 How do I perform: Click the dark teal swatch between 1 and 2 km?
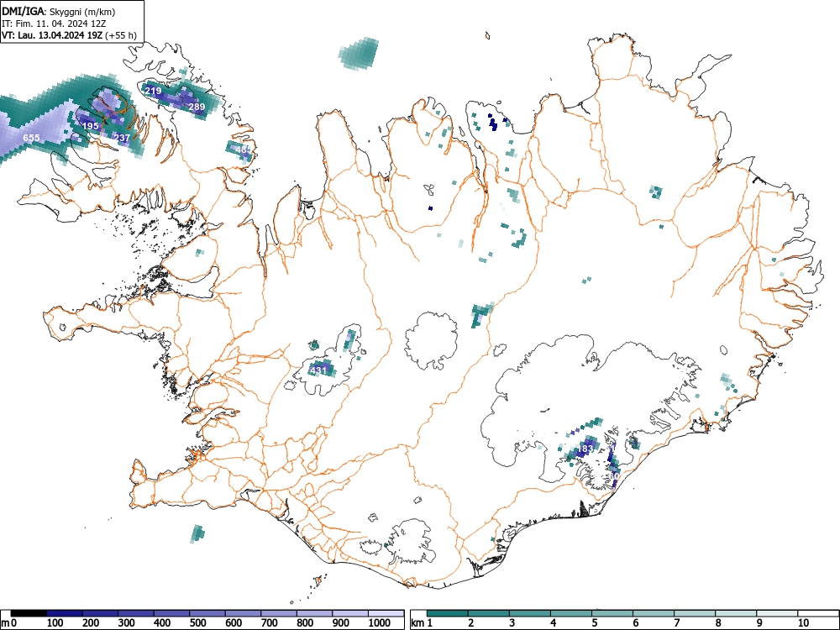[448, 613]
